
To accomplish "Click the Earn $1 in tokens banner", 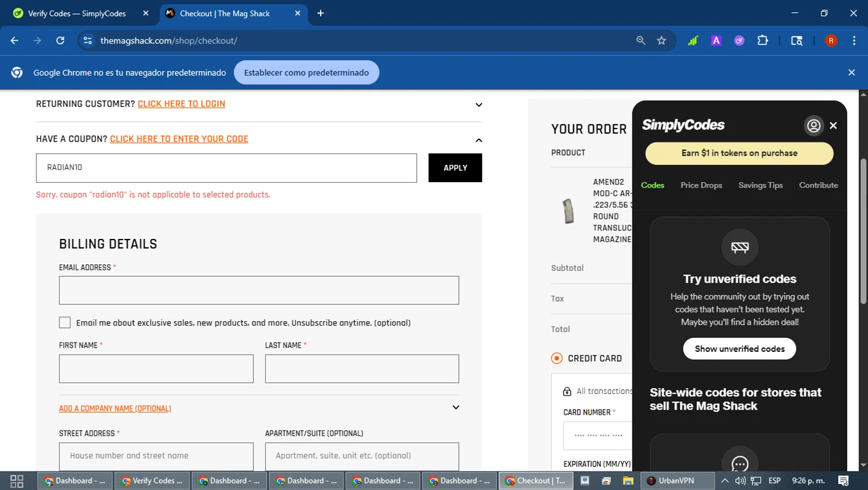I will tap(739, 153).
